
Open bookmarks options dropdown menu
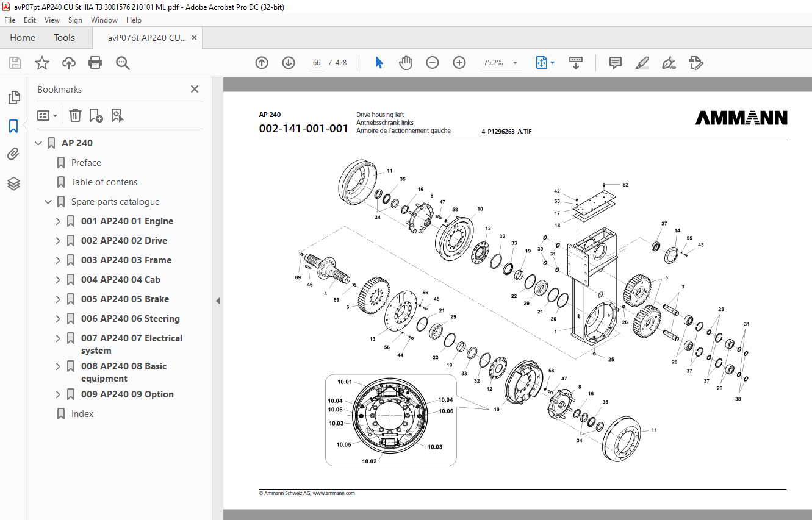47,115
